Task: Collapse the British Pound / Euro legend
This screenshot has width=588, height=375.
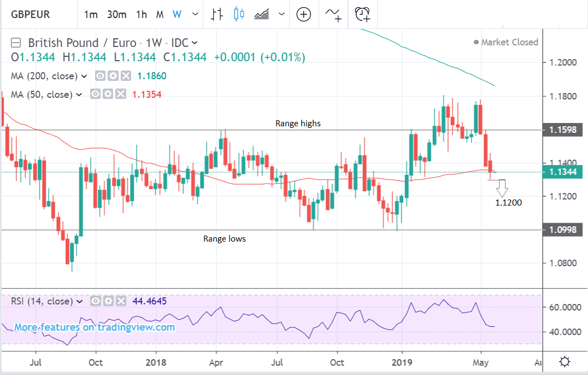Action: coord(16,43)
